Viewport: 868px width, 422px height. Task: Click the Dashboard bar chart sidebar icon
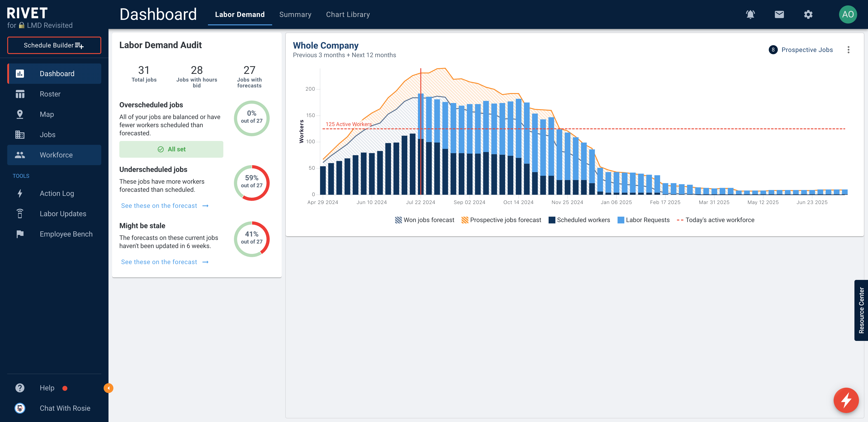pyautogui.click(x=20, y=74)
